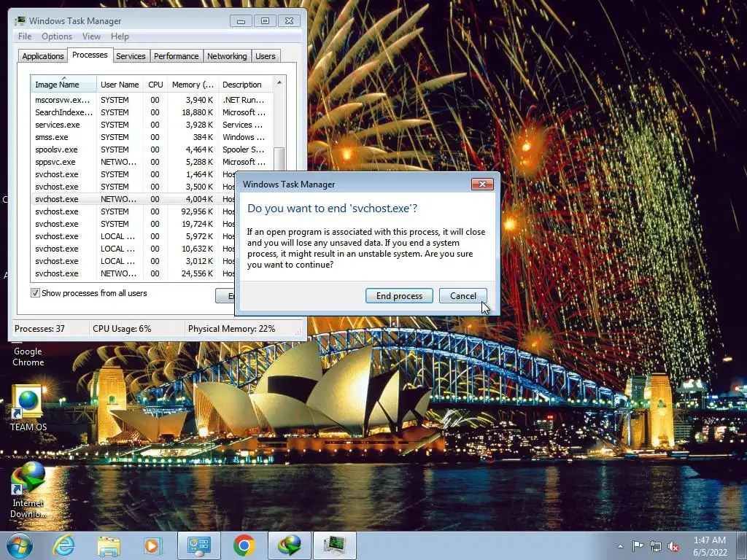Confirm with the End process button
747x560 pixels.
pyautogui.click(x=399, y=296)
